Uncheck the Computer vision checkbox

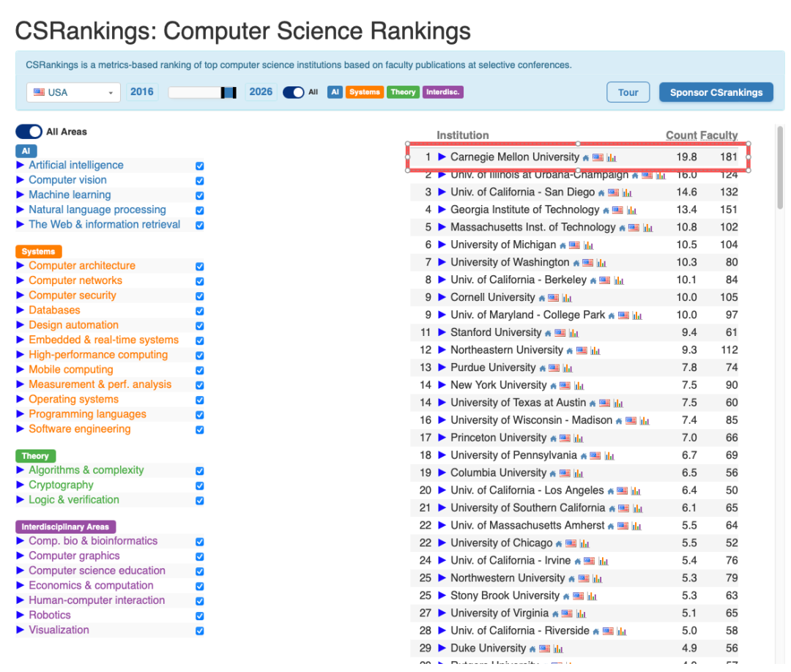(200, 181)
